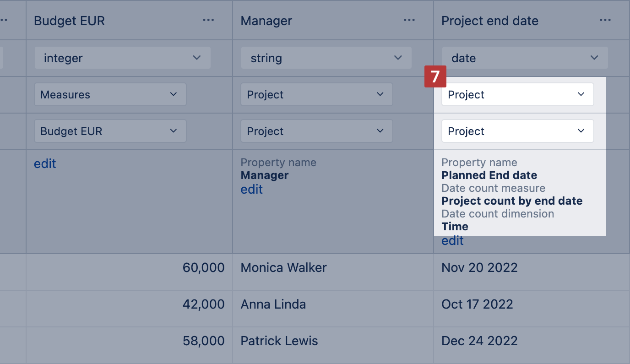Open Project end date column options
The height and width of the screenshot is (364, 630).
point(605,20)
